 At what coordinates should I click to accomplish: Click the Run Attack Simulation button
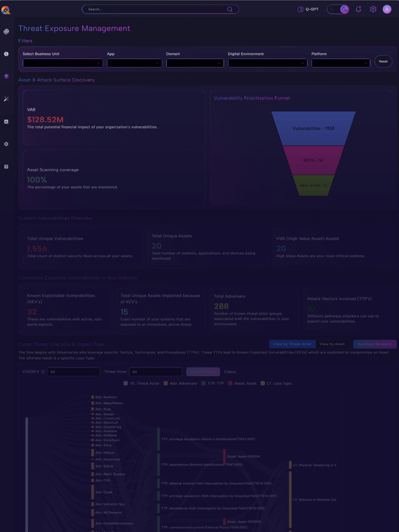click(x=374, y=344)
